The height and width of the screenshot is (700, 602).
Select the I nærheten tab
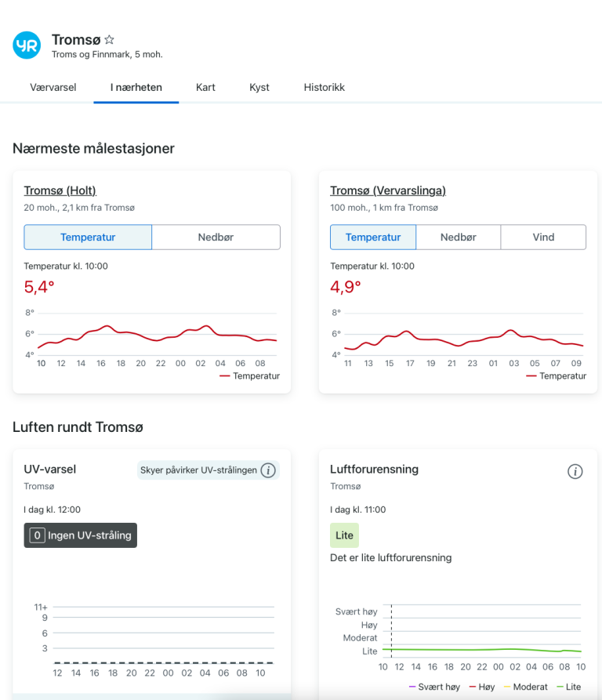[136, 88]
